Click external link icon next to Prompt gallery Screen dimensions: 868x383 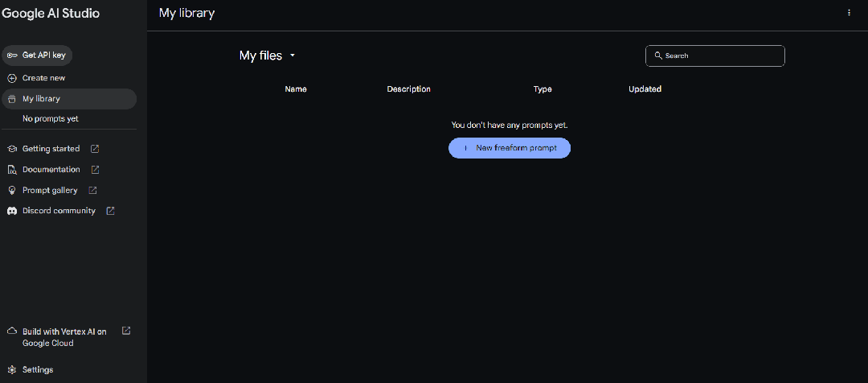click(x=93, y=190)
